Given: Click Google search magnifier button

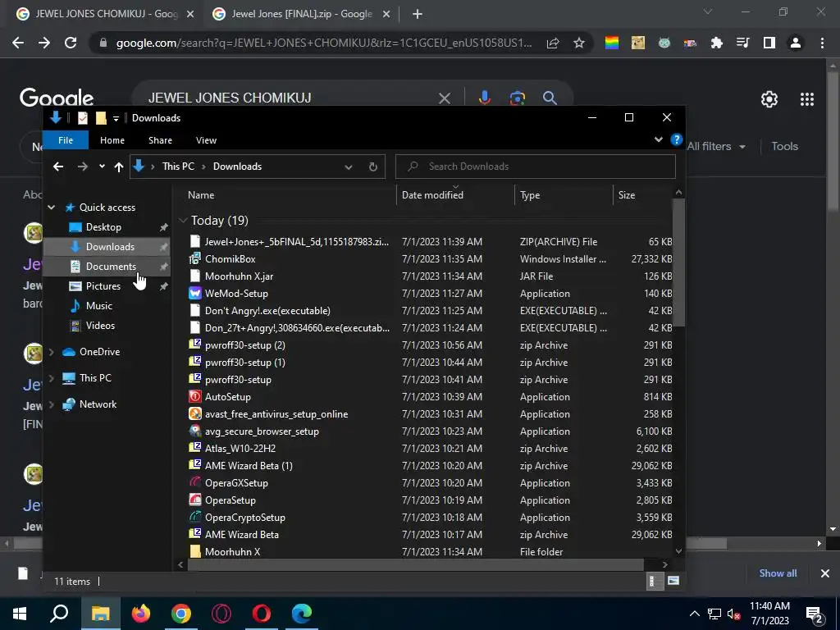Looking at the screenshot, I should (x=549, y=98).
